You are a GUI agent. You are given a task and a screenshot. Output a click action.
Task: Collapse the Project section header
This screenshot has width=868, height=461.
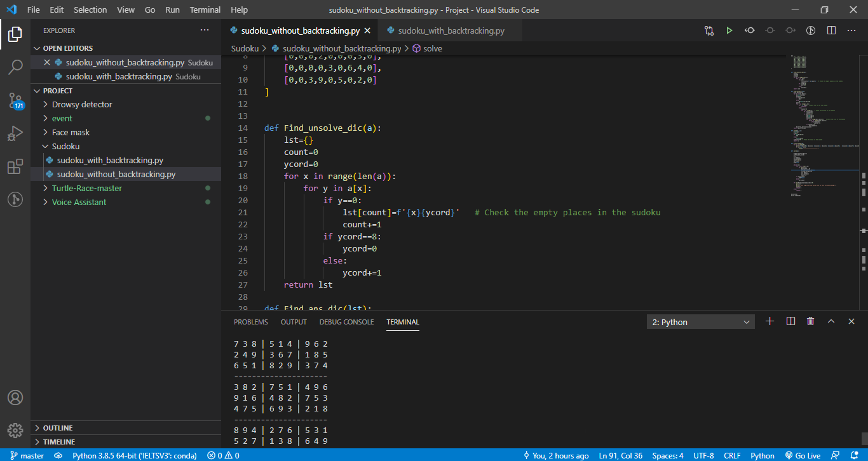coord(126,91)
